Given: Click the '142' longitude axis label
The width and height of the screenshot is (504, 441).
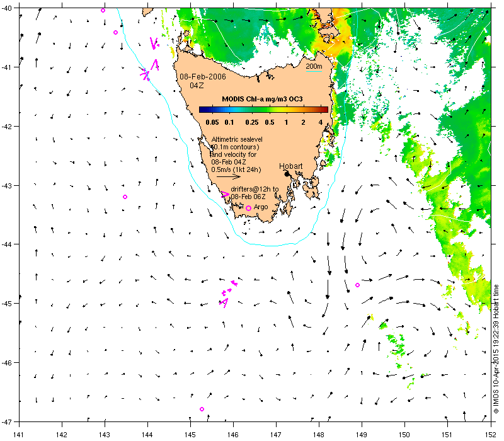Looking at the screenshot, I should [61, 435].
